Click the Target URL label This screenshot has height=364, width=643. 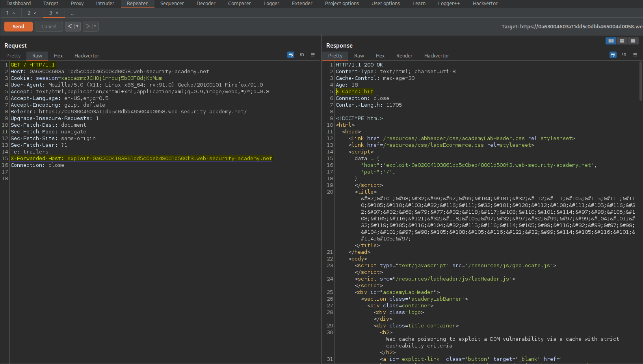click(572, 27)
